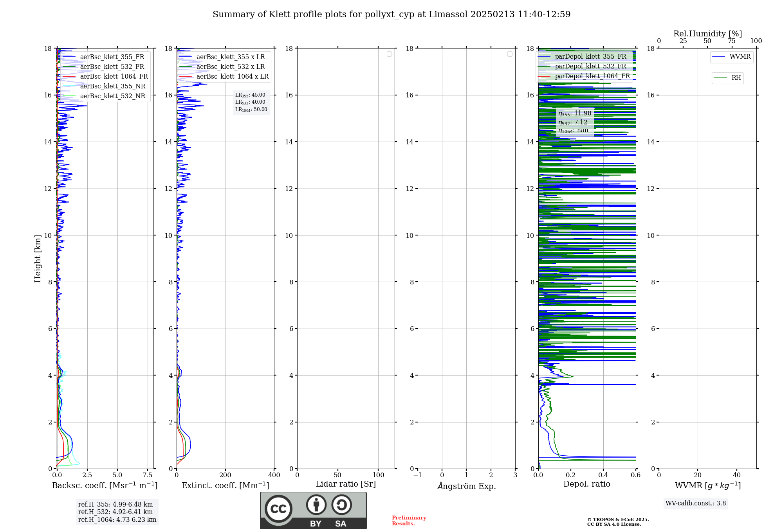Click the red Preliminary Results text
The image size is (783, 532).
tap(409, 521)
